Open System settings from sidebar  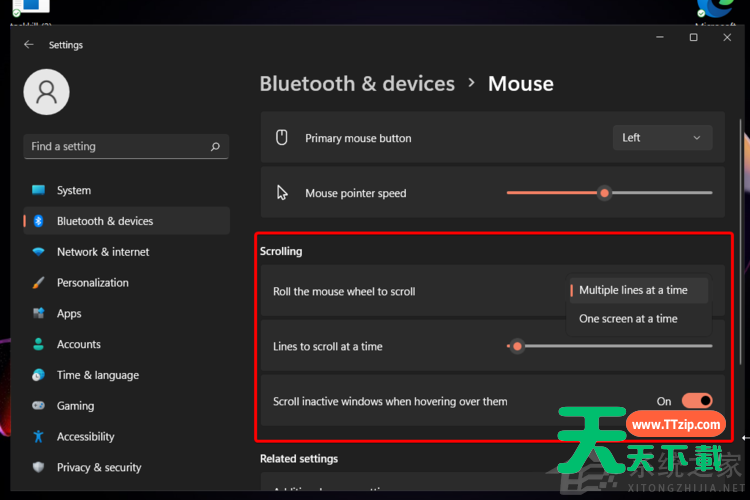pos(73,190)
